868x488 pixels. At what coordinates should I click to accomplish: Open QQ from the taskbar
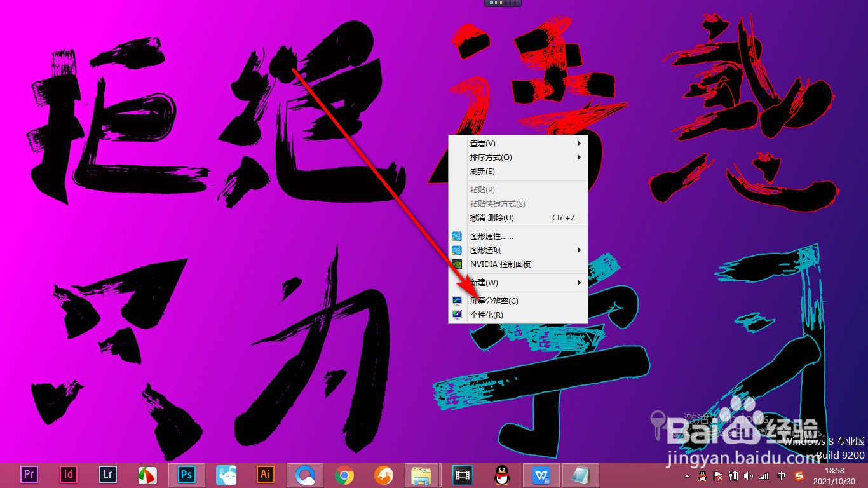pos(501,475)
